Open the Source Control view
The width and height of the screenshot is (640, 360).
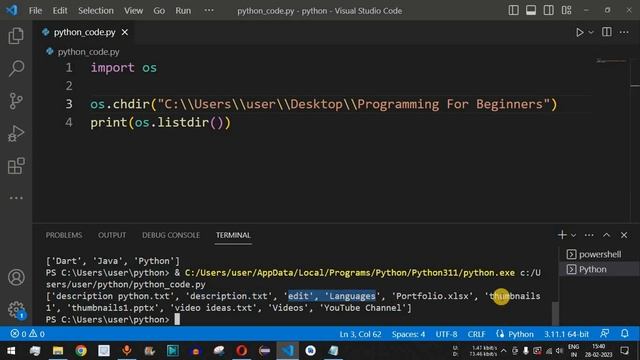click(x=16, y=101)
